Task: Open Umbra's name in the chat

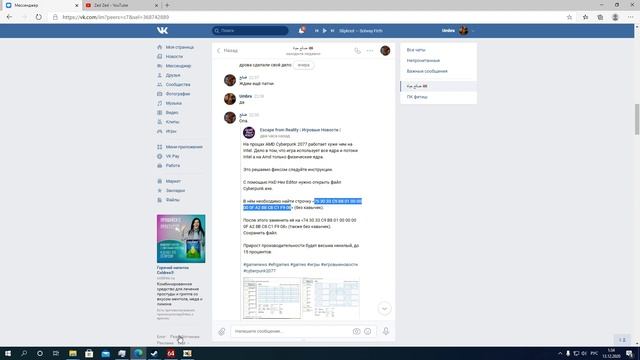Action: 245,96
